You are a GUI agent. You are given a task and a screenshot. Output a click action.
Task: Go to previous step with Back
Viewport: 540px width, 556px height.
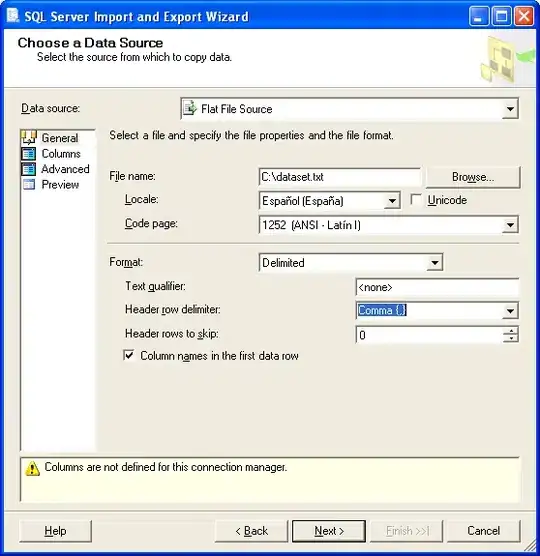[x=251, y=531]
